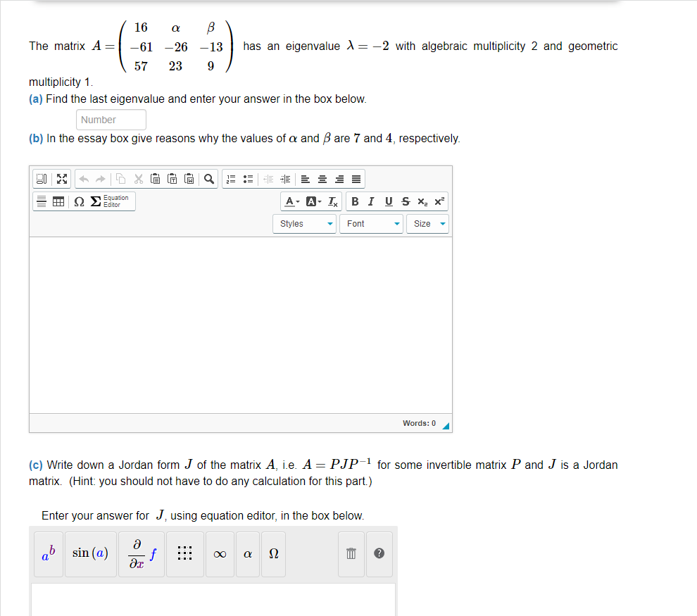Open the sin(a) functions template
Image resolution: width=697 pixels, height=616 pixels.
[90, 553]
